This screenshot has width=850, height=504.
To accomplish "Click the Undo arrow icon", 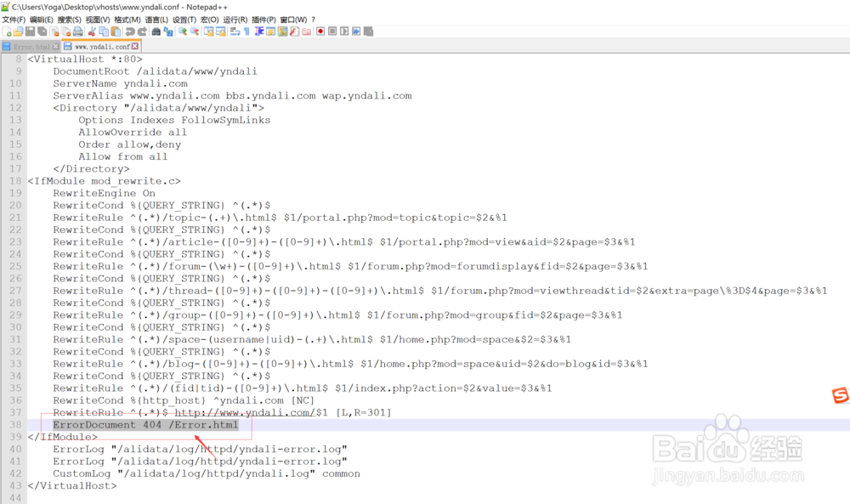I will (x=130, y=31).
